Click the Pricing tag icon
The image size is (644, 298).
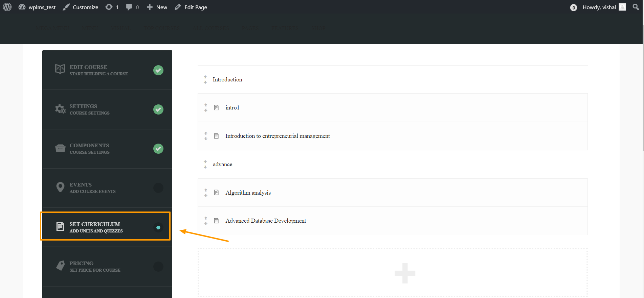tap(60, 266)
